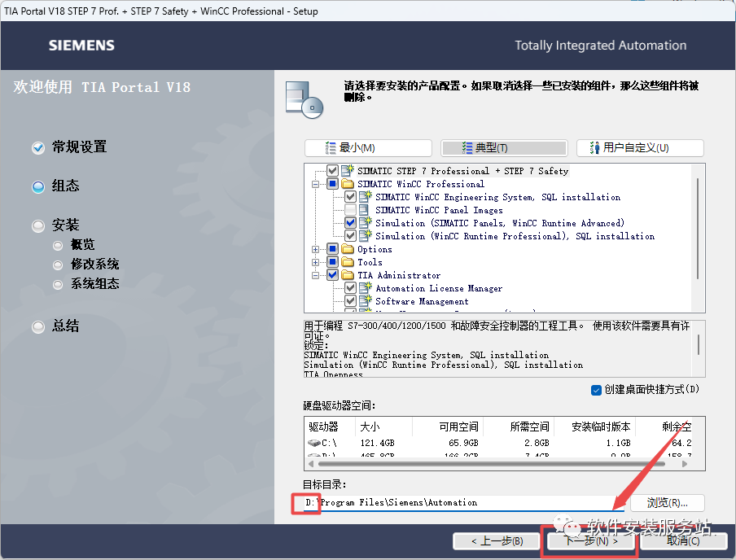This screenshot has width=736, height=560.
Task: Click the 目标目录 path input field
Action: [x=464, y=503]
